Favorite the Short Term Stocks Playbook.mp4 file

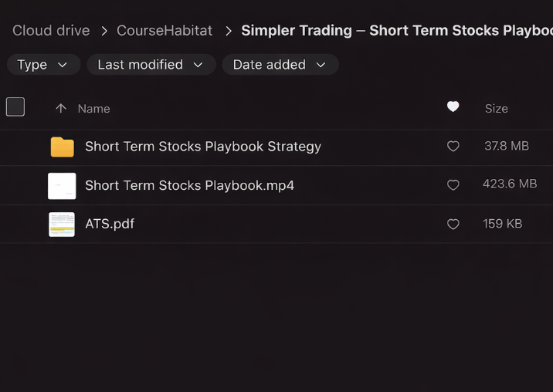pyautogui.click(x=453, y=185)
